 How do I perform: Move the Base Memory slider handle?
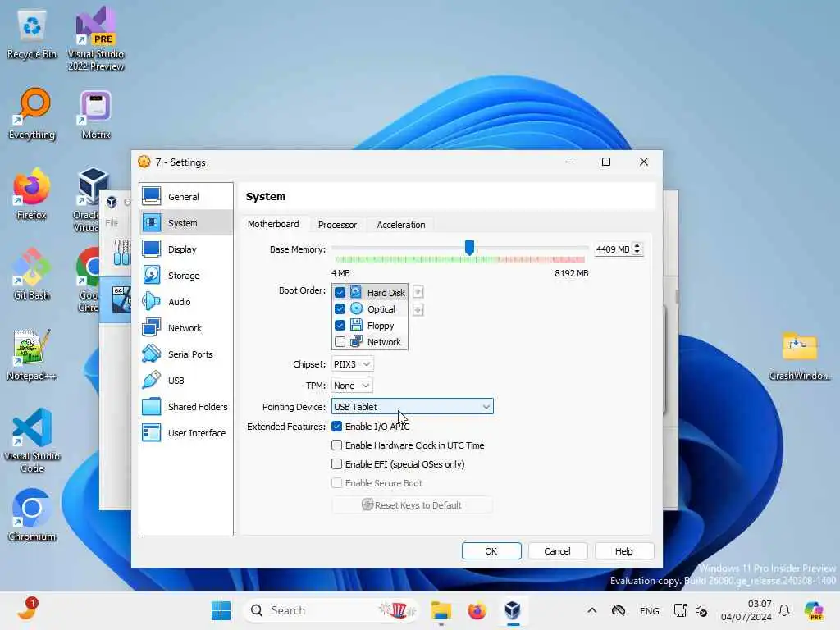click(x=469, y=248)
